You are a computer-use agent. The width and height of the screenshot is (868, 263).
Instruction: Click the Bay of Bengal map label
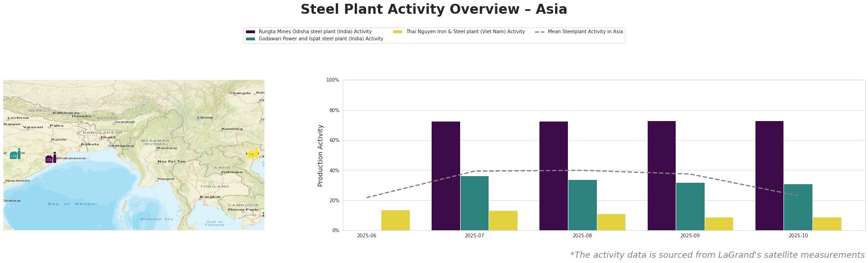point(72,204)
